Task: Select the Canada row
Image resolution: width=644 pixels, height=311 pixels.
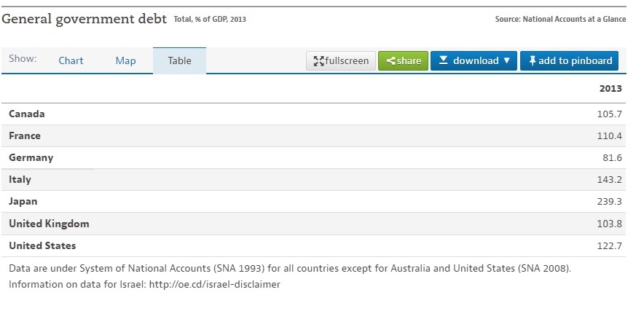Action: click(x=313, y=114)
